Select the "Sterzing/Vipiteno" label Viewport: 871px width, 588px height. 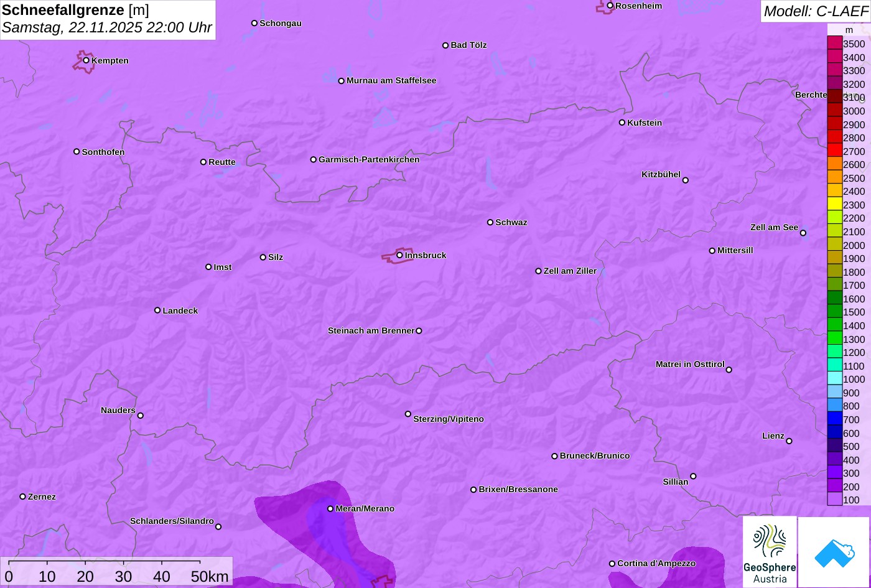[449, 419]
